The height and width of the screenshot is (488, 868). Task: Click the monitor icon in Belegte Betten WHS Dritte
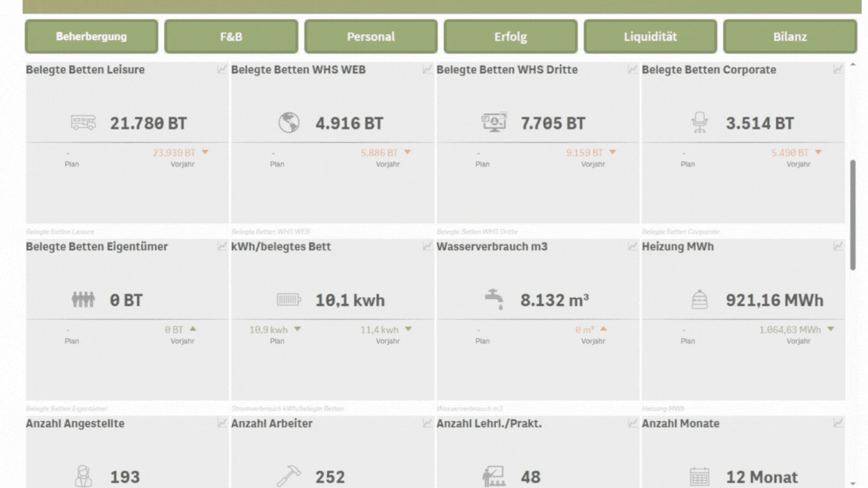[494, 123]
